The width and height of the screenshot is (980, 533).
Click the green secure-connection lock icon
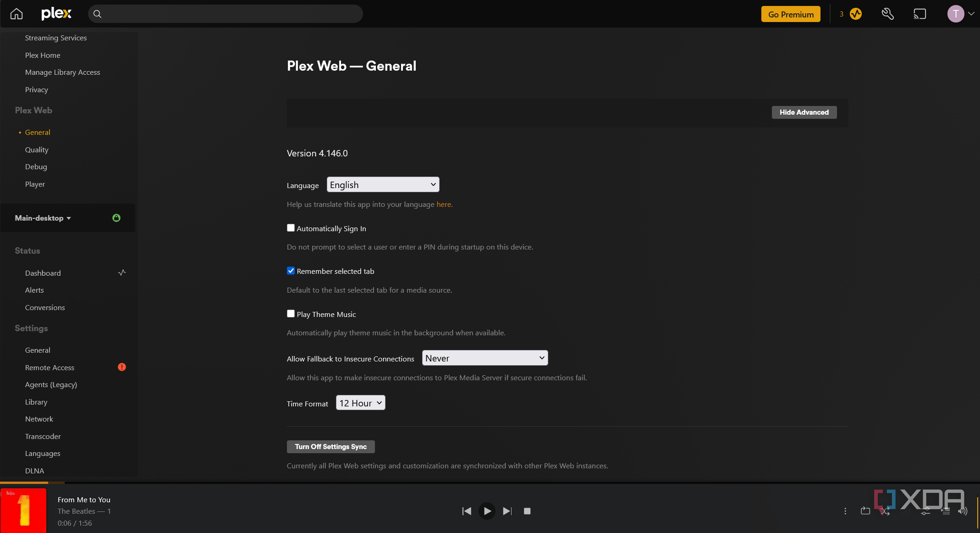[116, 218]
